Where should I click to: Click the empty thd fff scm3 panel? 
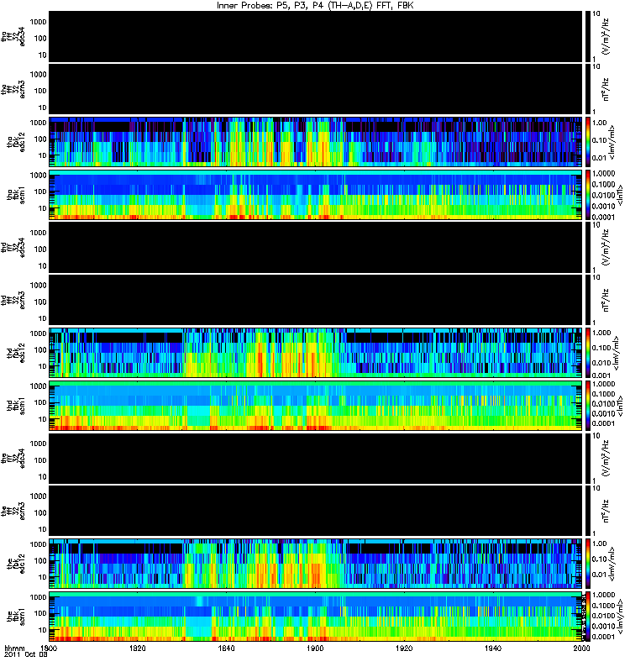tap(316, 300)
